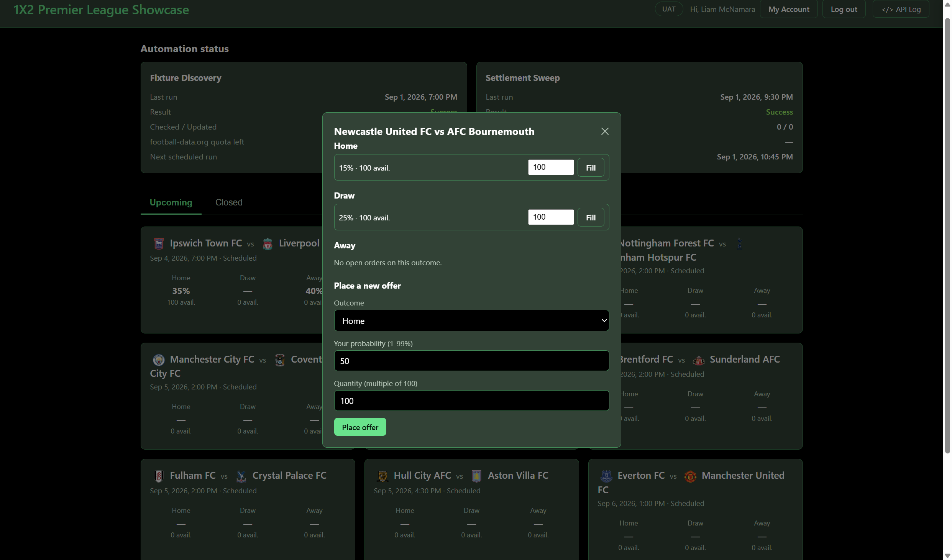Click the '15% · 100 avail.' Home order text
The width and height of the screenshot is (952, 560).
[x=364, y=168]
